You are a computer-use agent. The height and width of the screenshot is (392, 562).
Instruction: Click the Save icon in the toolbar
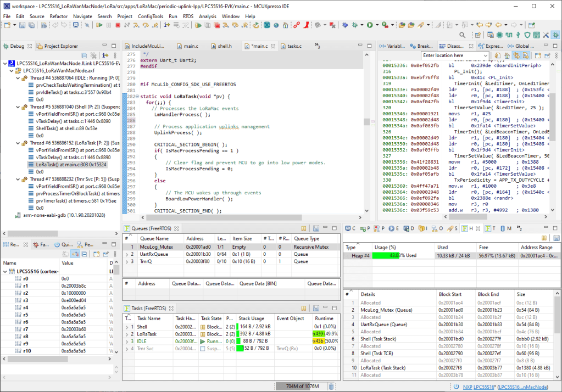(x=23, y=25)
